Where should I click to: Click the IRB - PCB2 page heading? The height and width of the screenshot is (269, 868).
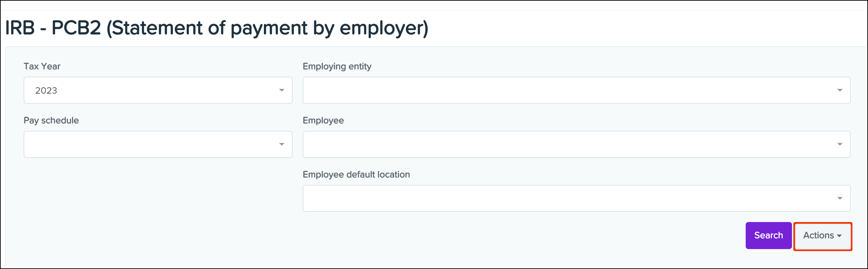pos(217,28)
